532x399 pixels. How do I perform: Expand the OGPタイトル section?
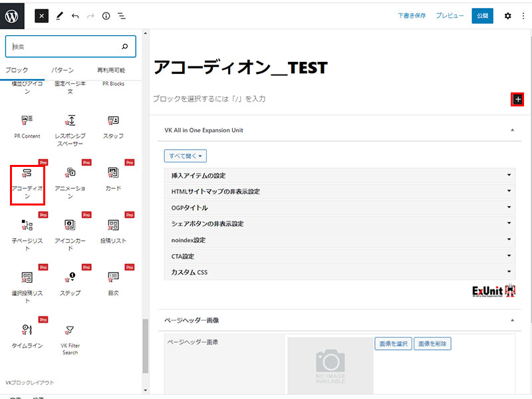339,207
